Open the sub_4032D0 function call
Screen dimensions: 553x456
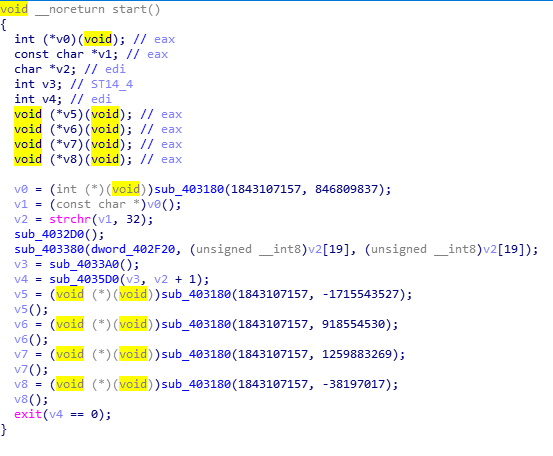[x=49, y=234]
